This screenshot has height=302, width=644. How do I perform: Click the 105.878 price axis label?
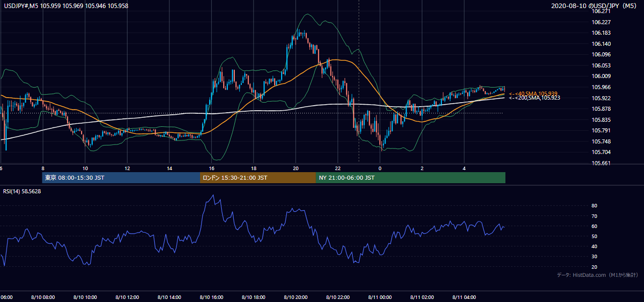[601, 109]
